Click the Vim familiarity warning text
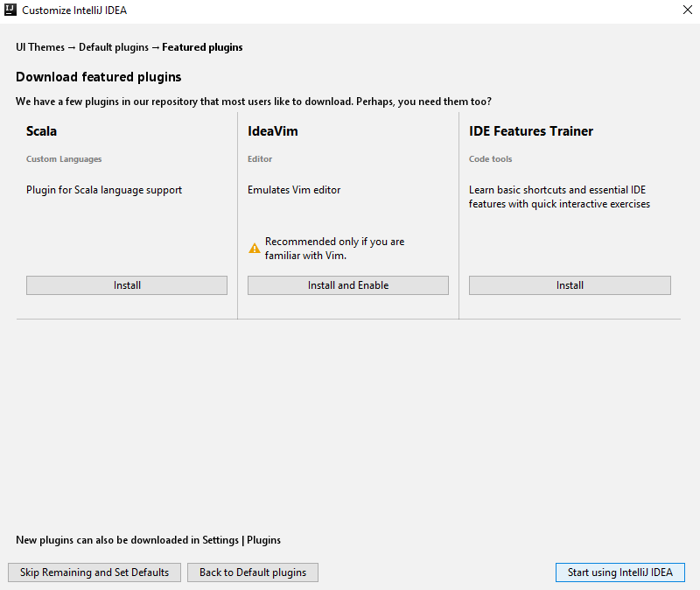Screen dimensions: 700x590 point(334,249)
